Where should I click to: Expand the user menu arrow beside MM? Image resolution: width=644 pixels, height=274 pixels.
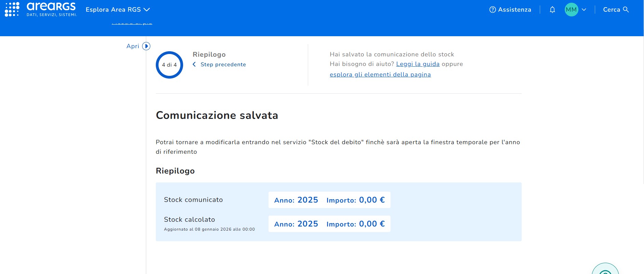pos(584,10)
